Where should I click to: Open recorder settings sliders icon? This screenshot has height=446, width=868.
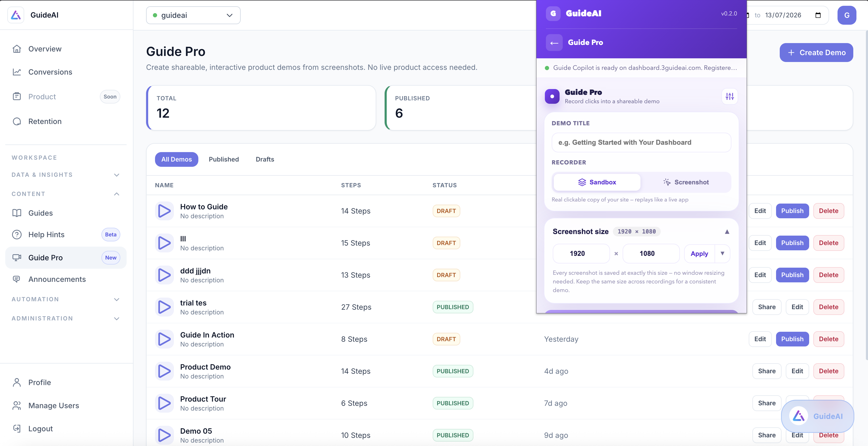click(x=730, y=96)
